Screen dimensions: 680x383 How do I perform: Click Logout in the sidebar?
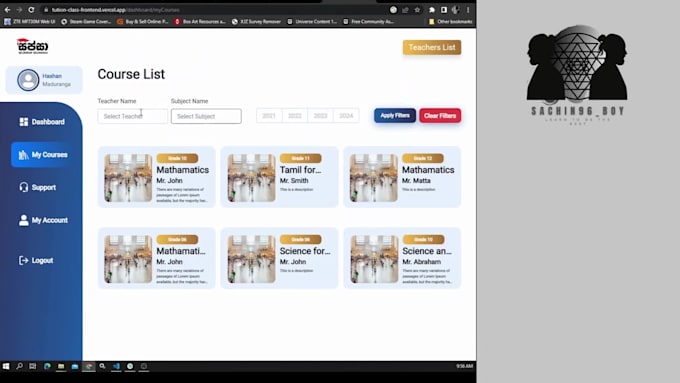[x=36, y=260]
